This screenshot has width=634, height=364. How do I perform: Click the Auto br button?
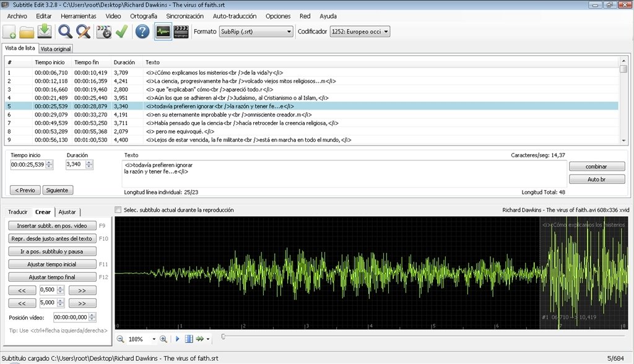pyautogui.click(x=597, y=179)
